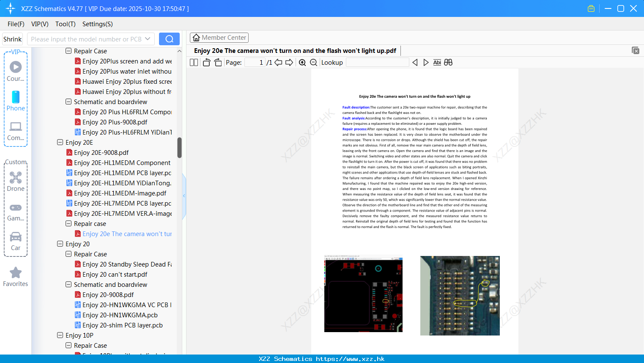Open Enjoy 20E-HL1MEDM-image.pdf
This screenshot has width=644, height=363.
pyautogui.click(x=120, y=193)
